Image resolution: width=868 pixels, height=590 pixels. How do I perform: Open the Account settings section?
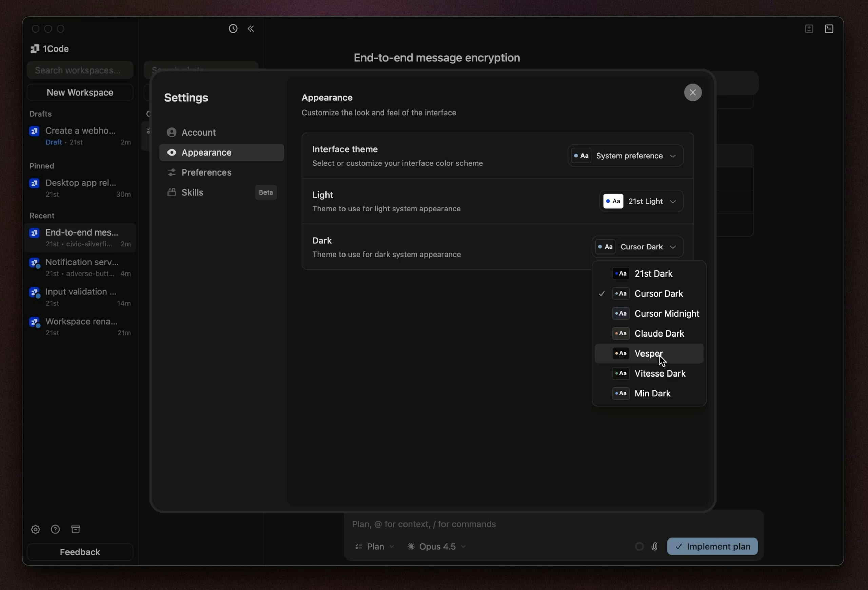tap(199, 132)
